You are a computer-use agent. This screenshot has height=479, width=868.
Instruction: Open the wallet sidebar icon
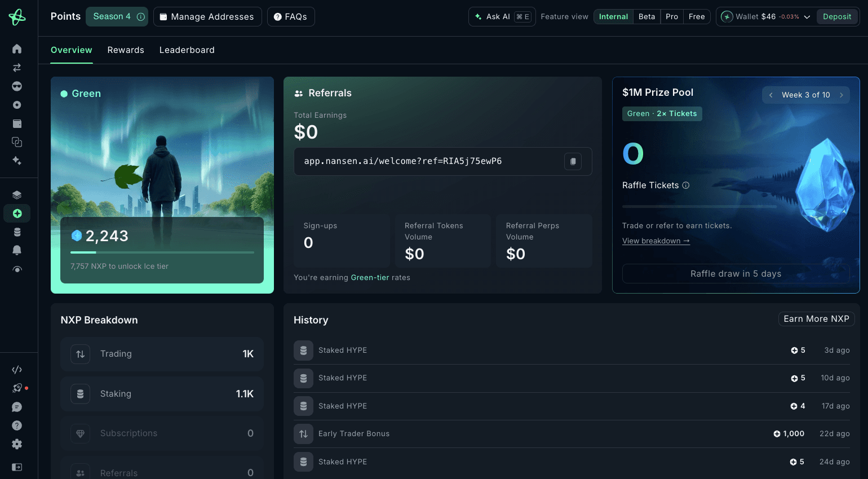click(x=17, y=123)
